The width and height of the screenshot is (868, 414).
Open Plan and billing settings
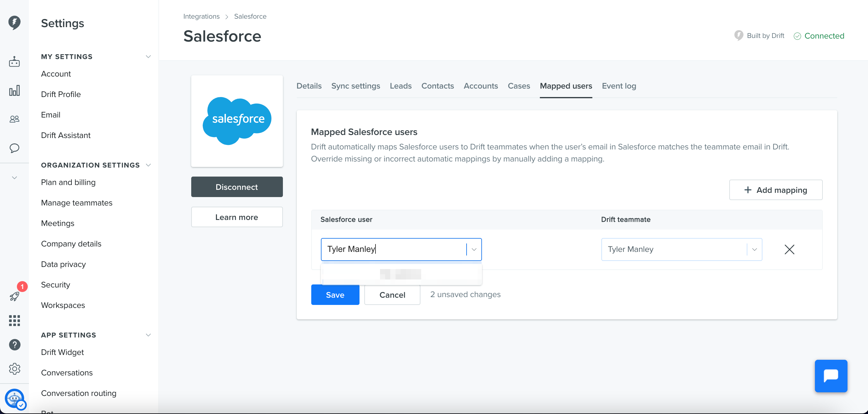click(68, 182)
